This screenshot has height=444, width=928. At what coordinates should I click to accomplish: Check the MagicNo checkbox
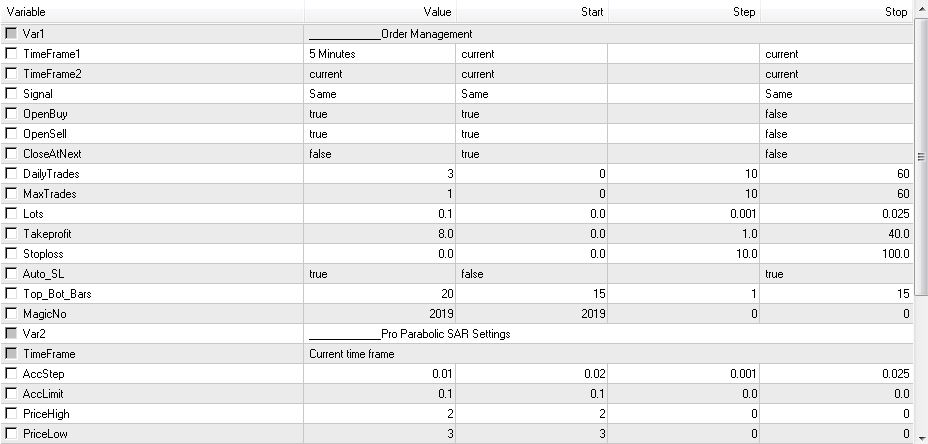11,314
